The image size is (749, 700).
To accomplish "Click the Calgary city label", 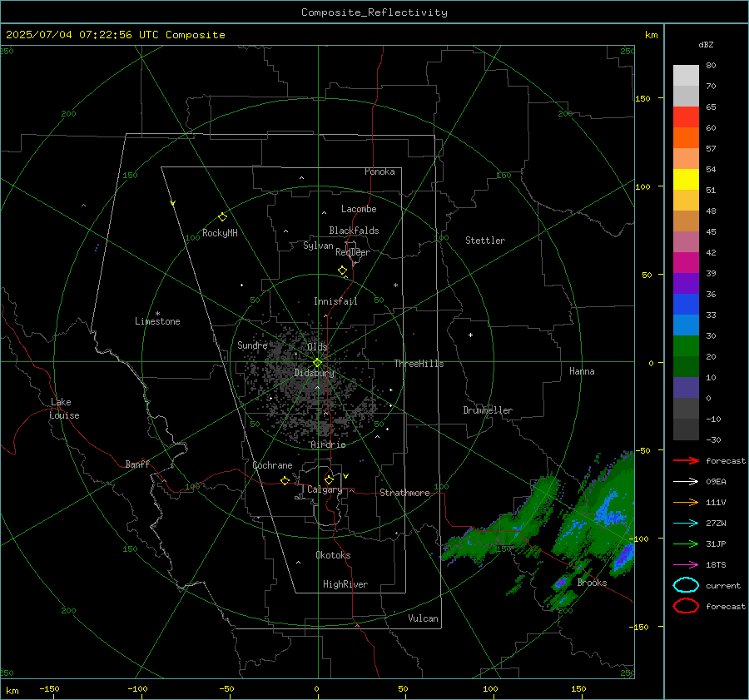I will (x=325, y=489).
